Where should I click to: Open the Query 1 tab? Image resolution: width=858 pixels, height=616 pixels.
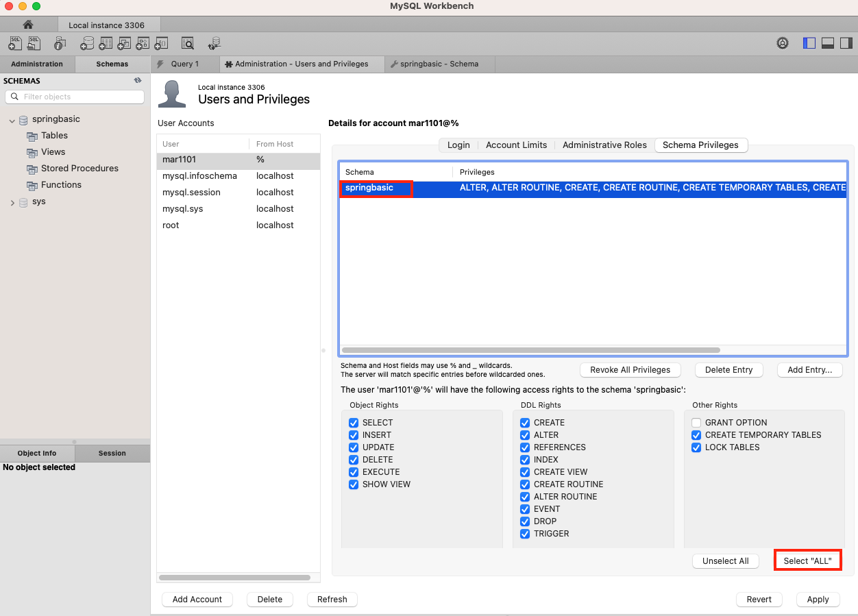tap(185, 64)
